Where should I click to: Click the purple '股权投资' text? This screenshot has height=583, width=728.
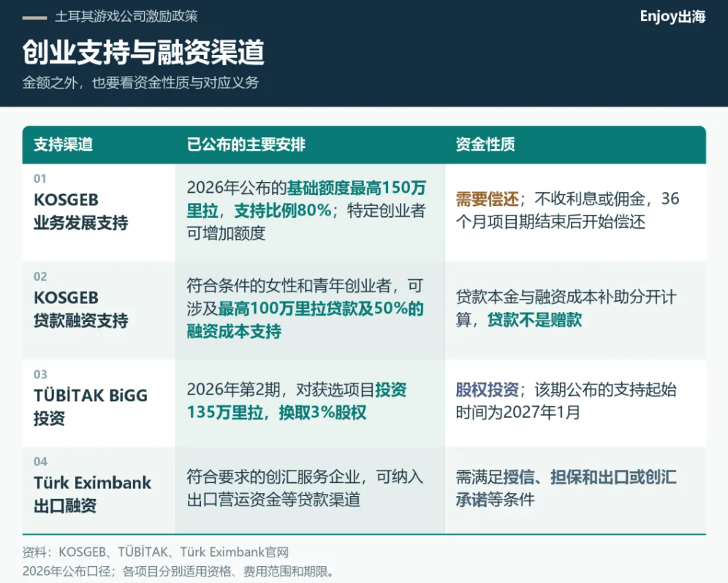(487, 390)
